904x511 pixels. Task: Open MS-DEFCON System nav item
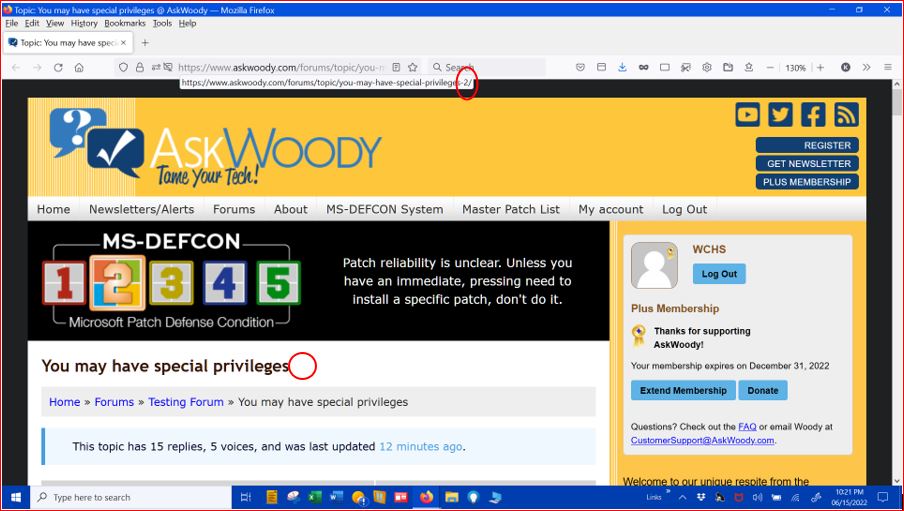[385, 209]
